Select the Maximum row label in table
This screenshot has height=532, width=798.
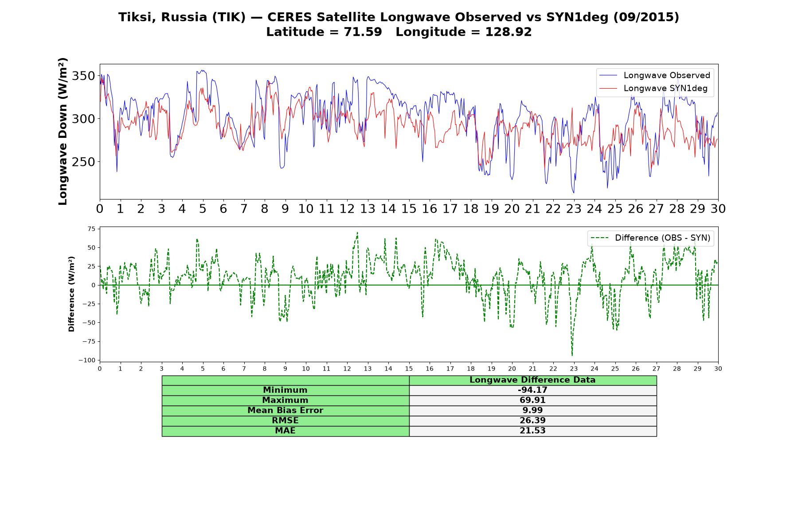286,400
